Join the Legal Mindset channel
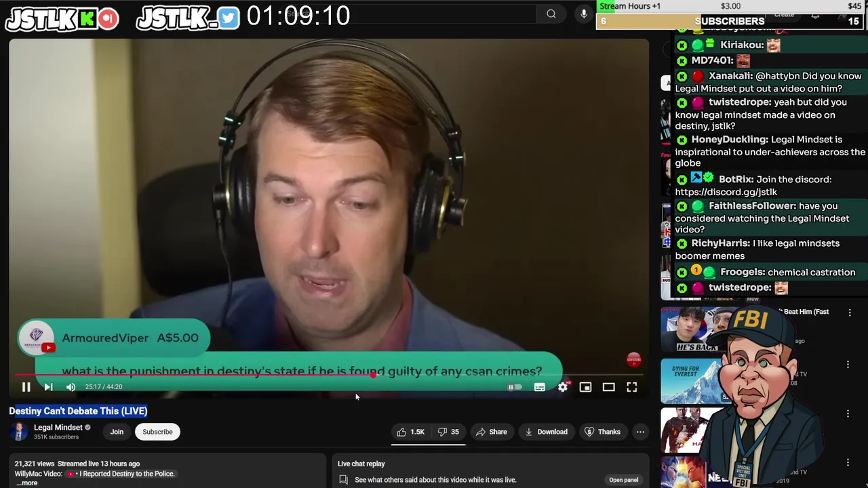This screenshot has width=868, height=488. (x=117, y=432)
